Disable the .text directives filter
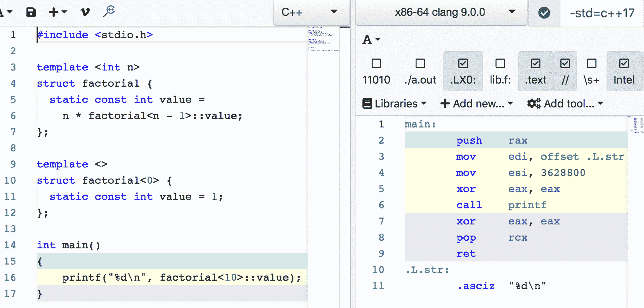Viewport: 644px width, 308px height. pyautogui.click(x=535, y=63)
